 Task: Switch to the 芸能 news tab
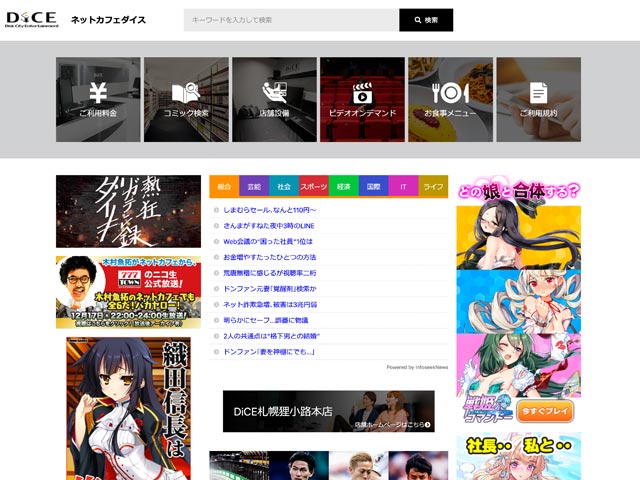pos(254,187)
